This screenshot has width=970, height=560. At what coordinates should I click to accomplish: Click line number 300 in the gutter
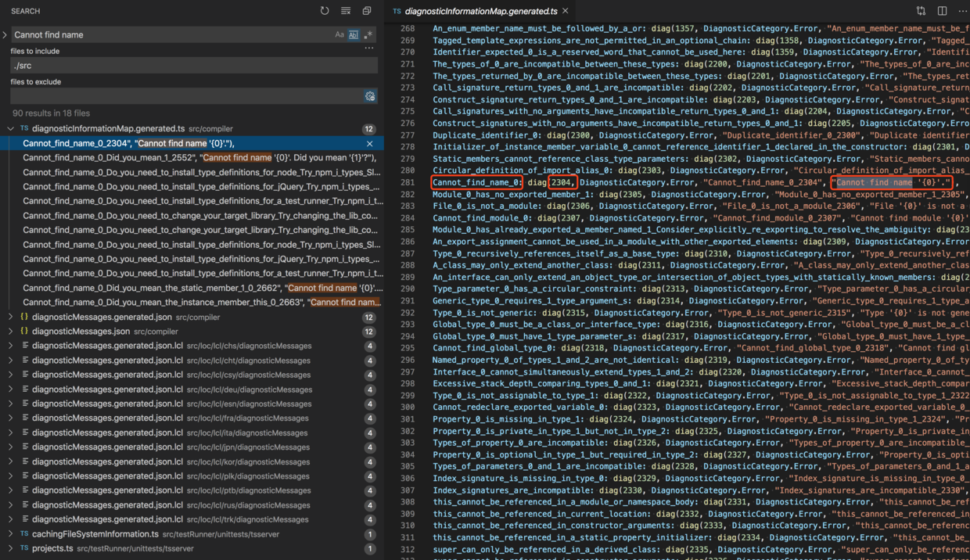pyautogui.click(x=408, y=407)
